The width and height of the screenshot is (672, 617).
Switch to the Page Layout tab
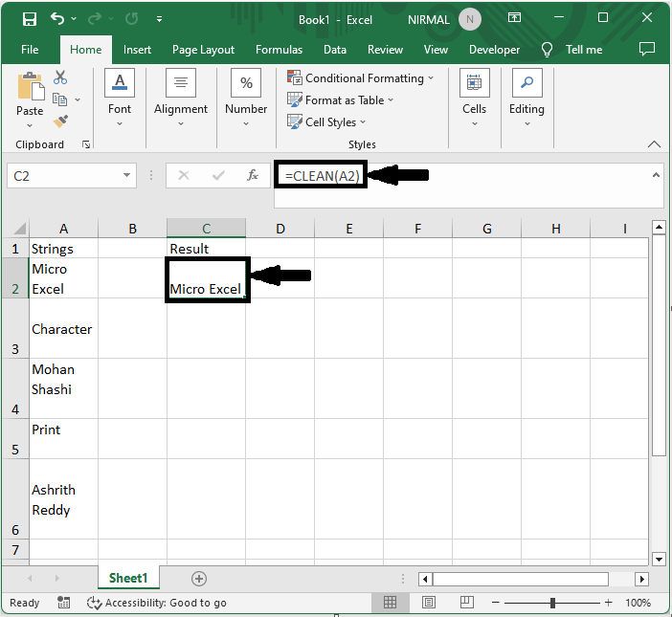click(x=203, y=50)
